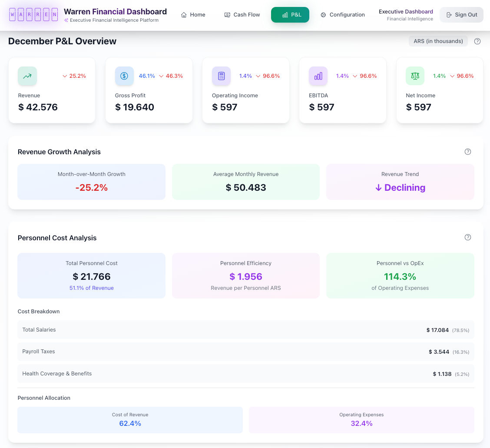Click the Operating Income calculator icon
This screenshot has width=490, height=448.
coord(221,76)
